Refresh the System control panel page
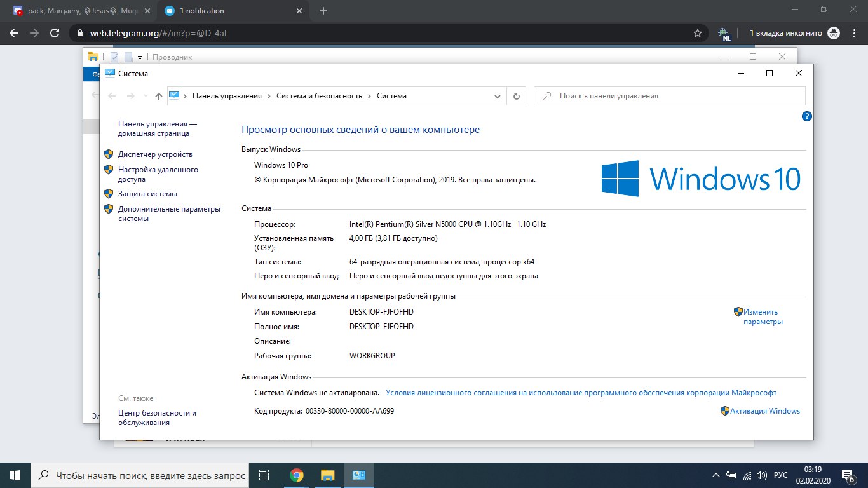Screen dimensions: 868x488 pos(516,96)
